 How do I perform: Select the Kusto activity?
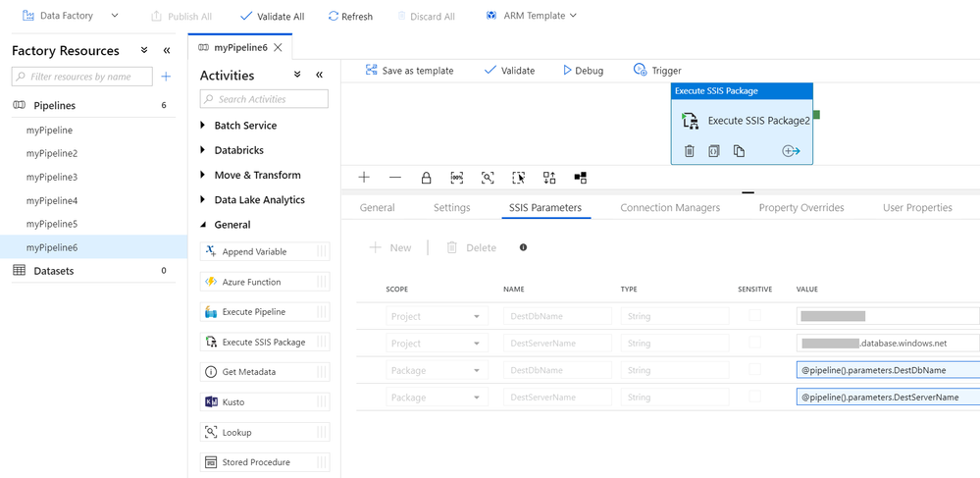pos(265,401)
